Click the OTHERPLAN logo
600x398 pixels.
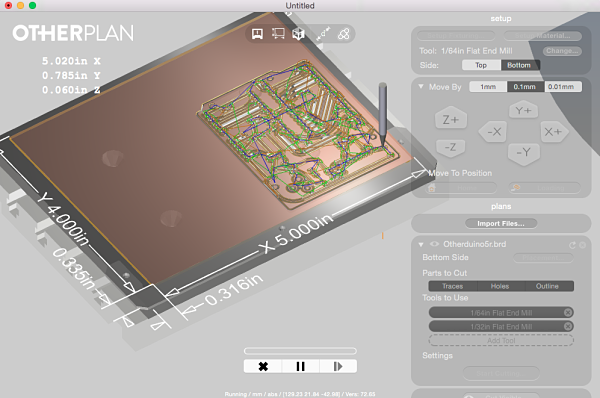73,33
